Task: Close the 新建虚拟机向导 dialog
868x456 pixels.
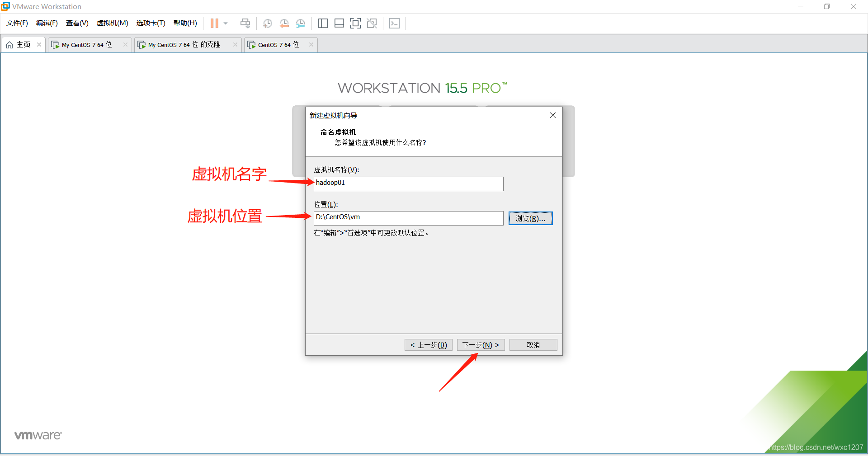Action: 553,115
